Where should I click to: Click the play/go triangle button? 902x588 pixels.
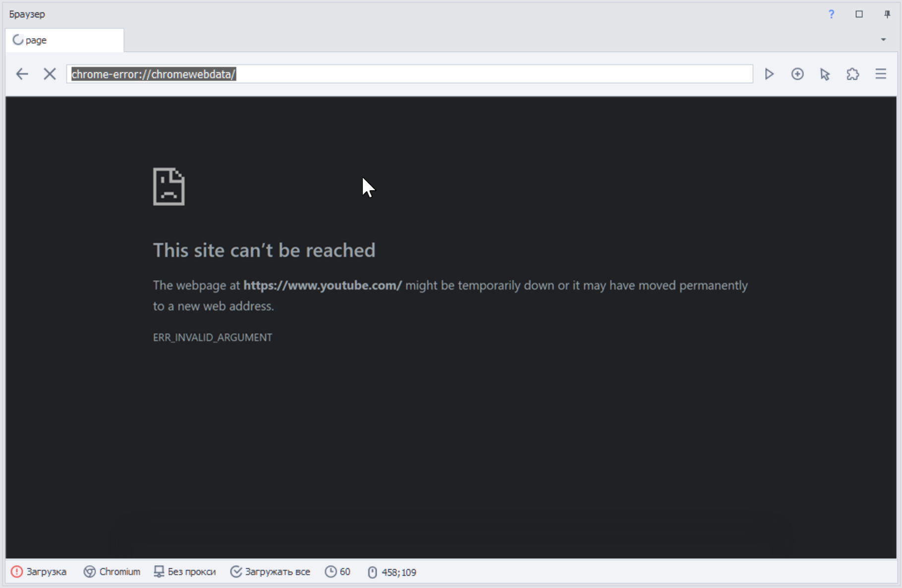tap(769, 74)
